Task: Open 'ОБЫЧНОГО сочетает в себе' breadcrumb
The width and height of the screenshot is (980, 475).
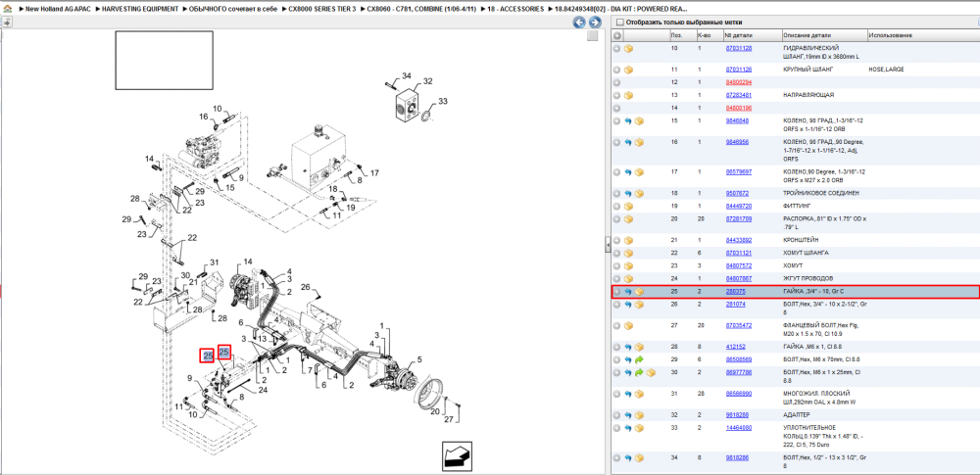Action: pos(232,10)
